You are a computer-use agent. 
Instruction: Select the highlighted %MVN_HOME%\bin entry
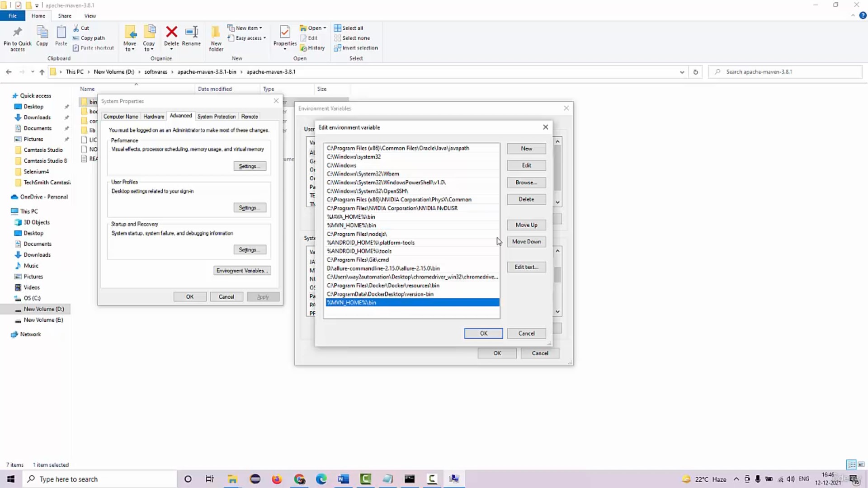(412, 303)
